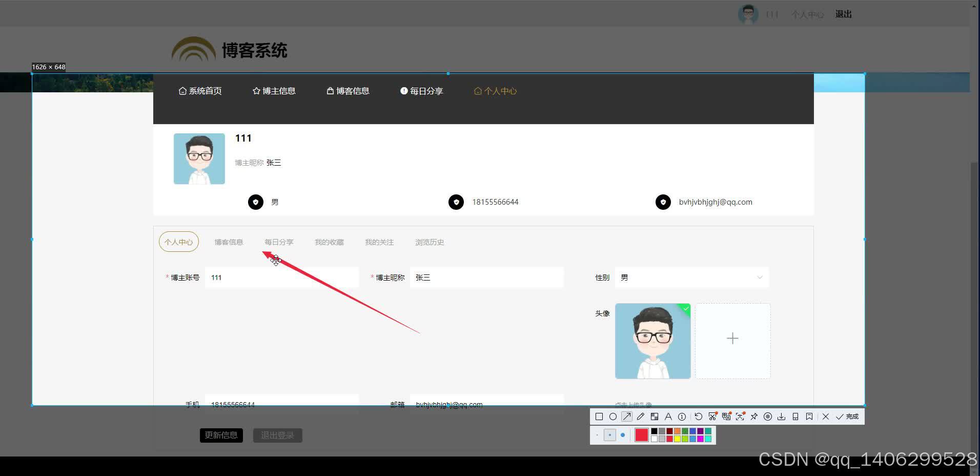Screen dimensions: 980x476
Task: Select the mosaic blur tool
Action: click(x=655, y=417)
